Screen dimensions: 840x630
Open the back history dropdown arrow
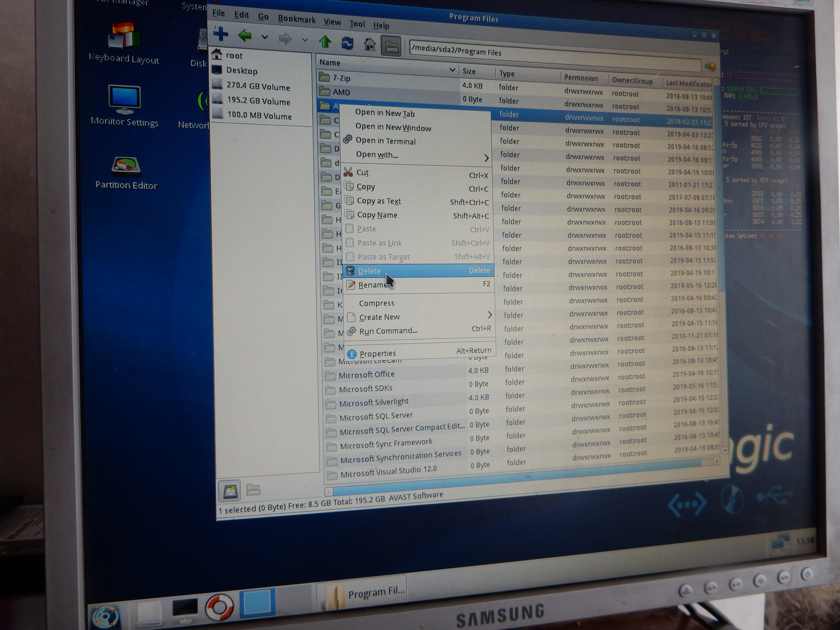tap(265, 37)
